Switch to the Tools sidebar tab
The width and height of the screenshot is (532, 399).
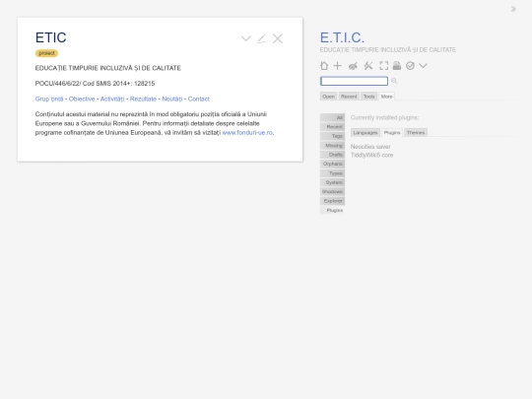pos(368,97)
